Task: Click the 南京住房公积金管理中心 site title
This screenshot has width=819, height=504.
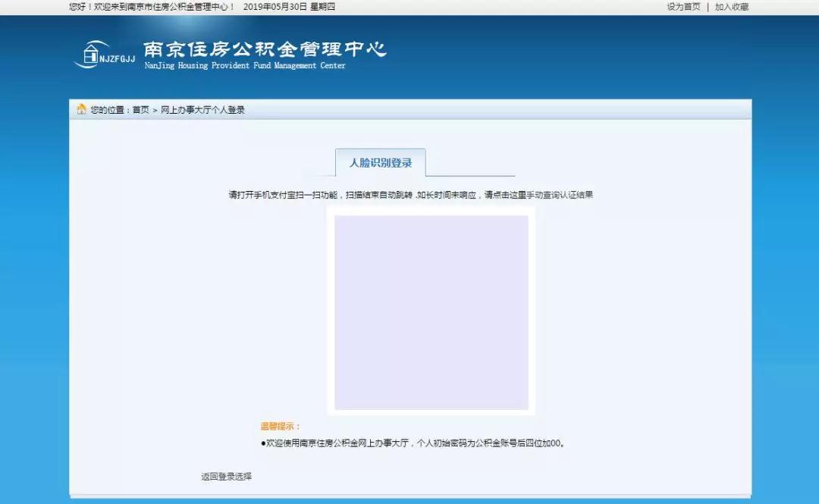Action: click(x=265, y=50)
